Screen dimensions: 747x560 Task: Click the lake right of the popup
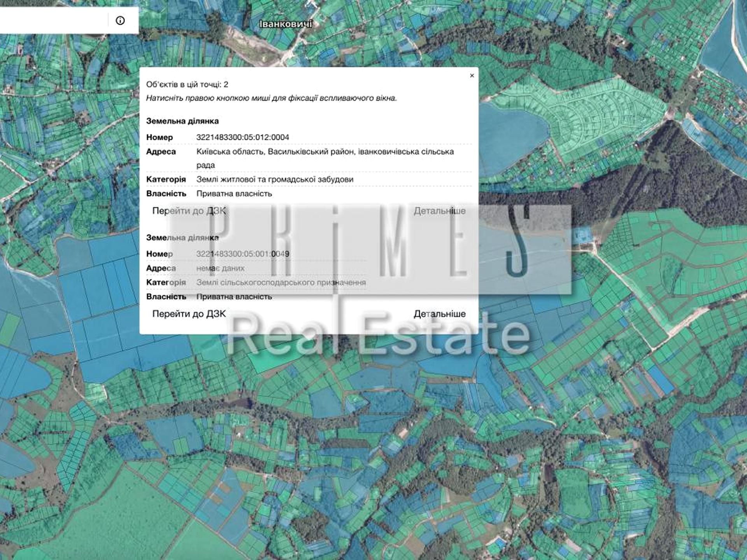point(510,134)
